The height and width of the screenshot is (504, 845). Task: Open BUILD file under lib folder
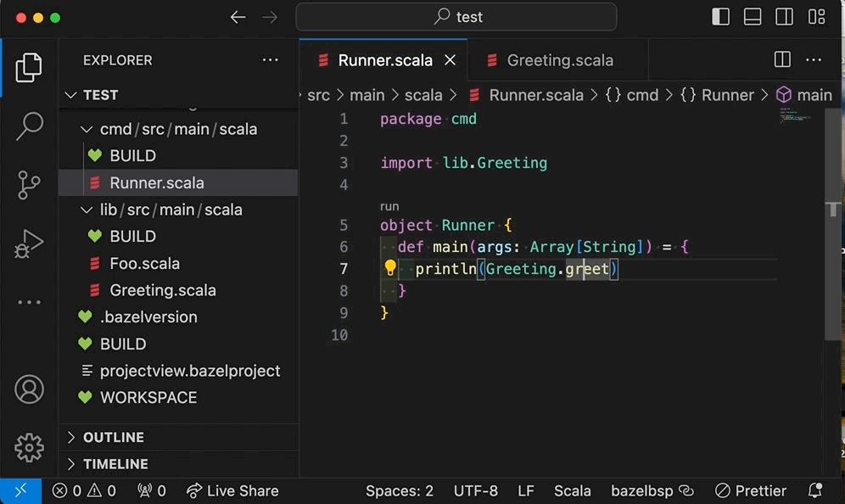coord(178,236)
